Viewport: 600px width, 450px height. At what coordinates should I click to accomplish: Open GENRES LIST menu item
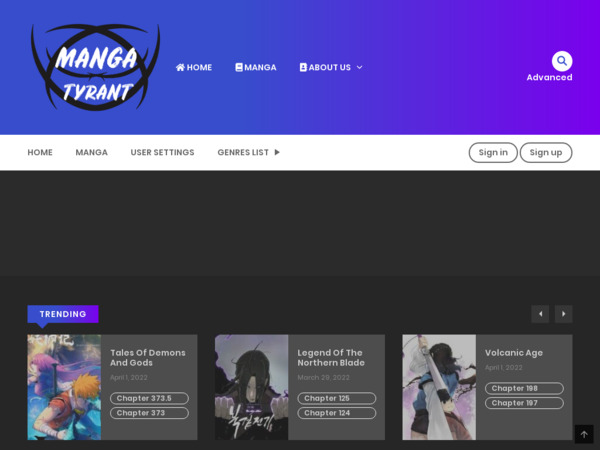coord(243,152)
